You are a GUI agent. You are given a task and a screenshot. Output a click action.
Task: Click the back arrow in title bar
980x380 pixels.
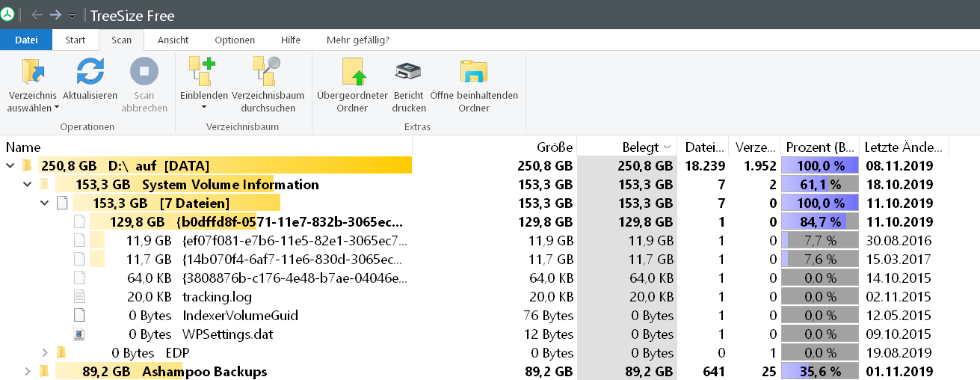(37, 15)
